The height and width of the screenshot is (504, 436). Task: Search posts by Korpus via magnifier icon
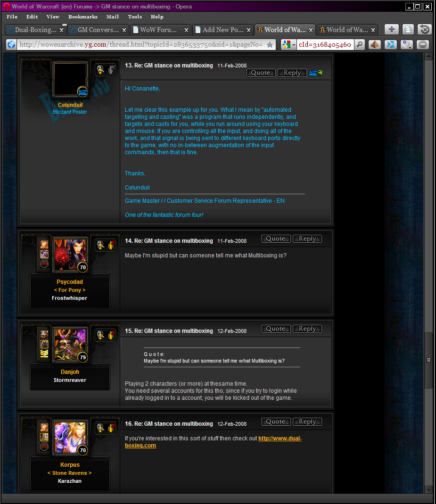100,428
